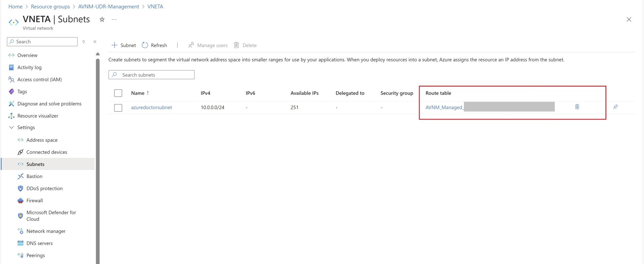Open Activity log page

(30, 68)
